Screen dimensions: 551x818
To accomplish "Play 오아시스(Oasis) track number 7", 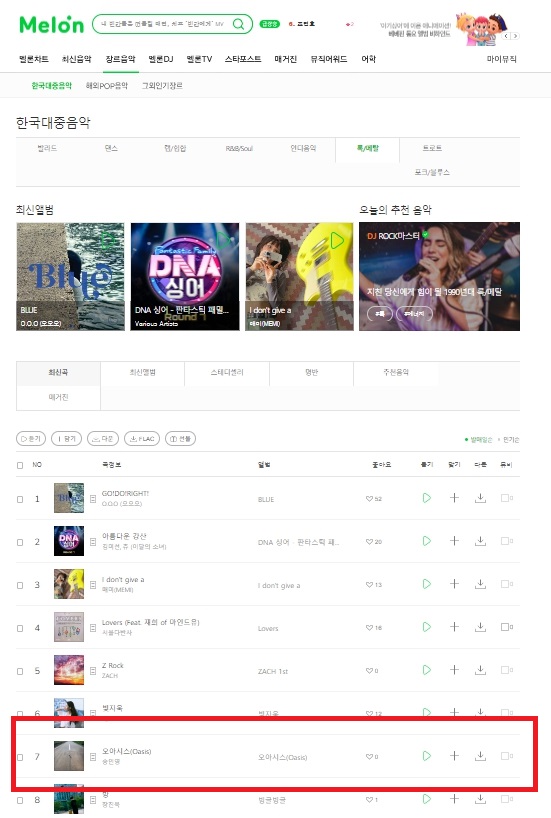I will (426, 756).
